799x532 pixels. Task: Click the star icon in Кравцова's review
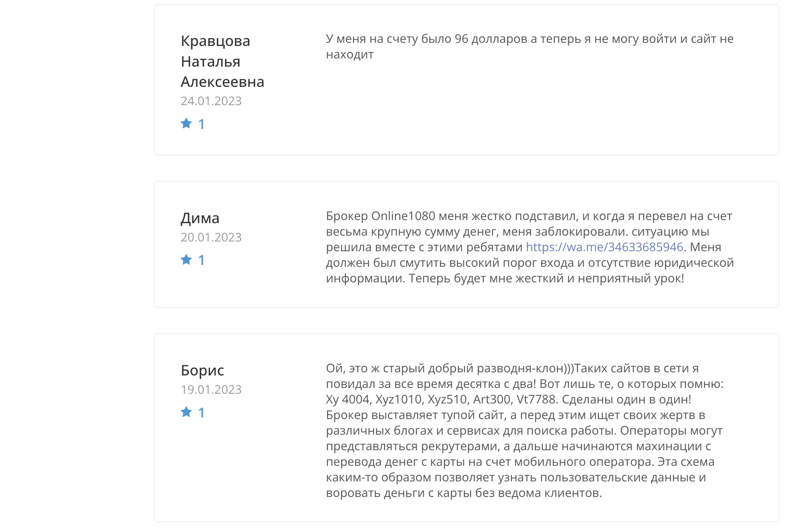(x=186, y=123)
